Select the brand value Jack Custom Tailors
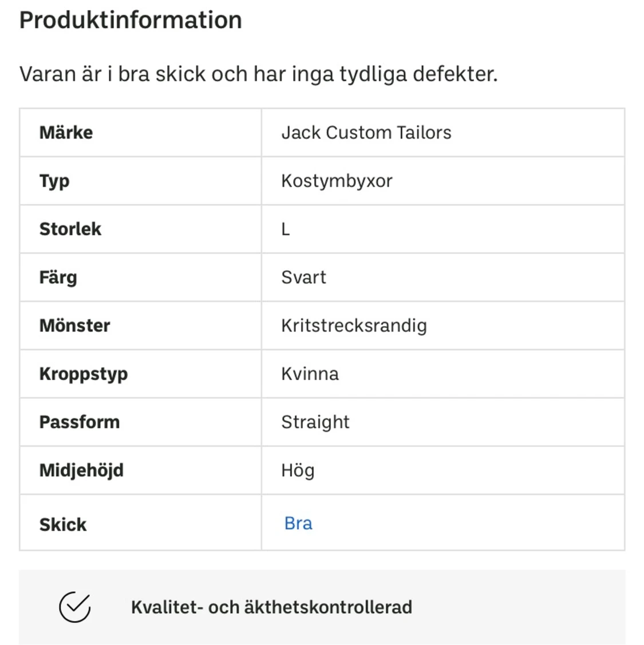This screenshot has height=645, width=644. tap(366, 132)
